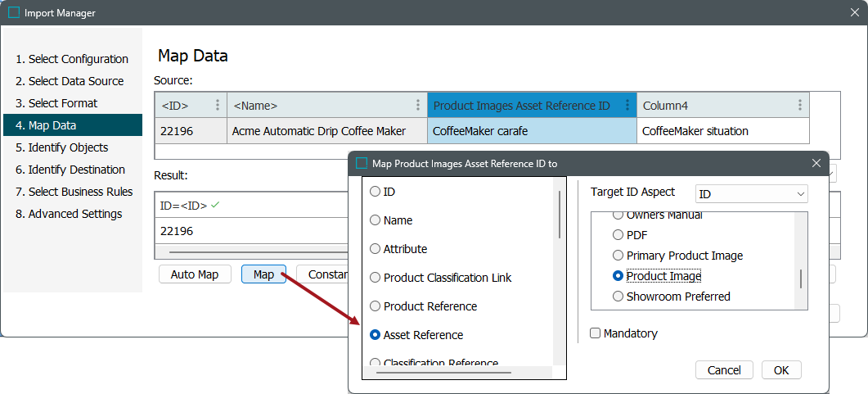The height and width of the screenshot is (394, 868).
Task: Choose the Attribute radio option
Action: coord(376,249)
